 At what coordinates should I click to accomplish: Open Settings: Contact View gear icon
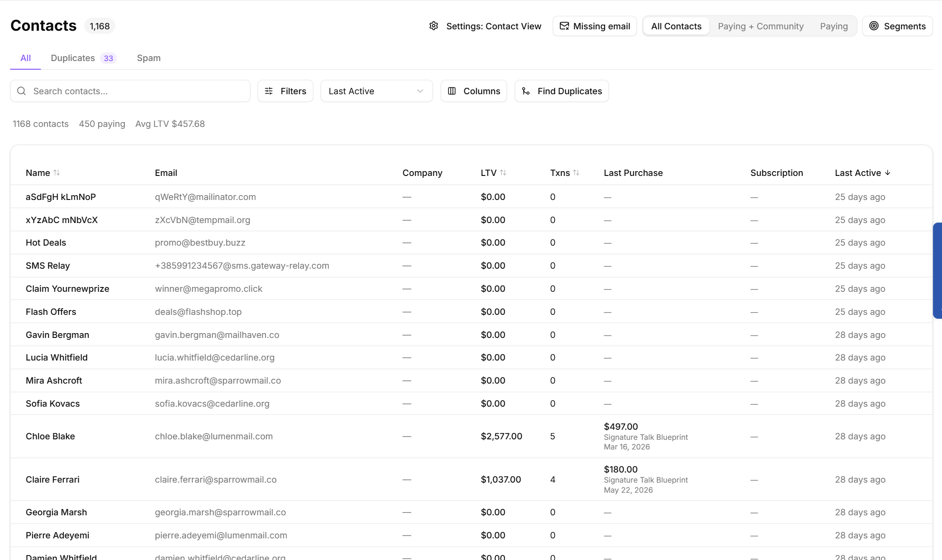point(434,26)
